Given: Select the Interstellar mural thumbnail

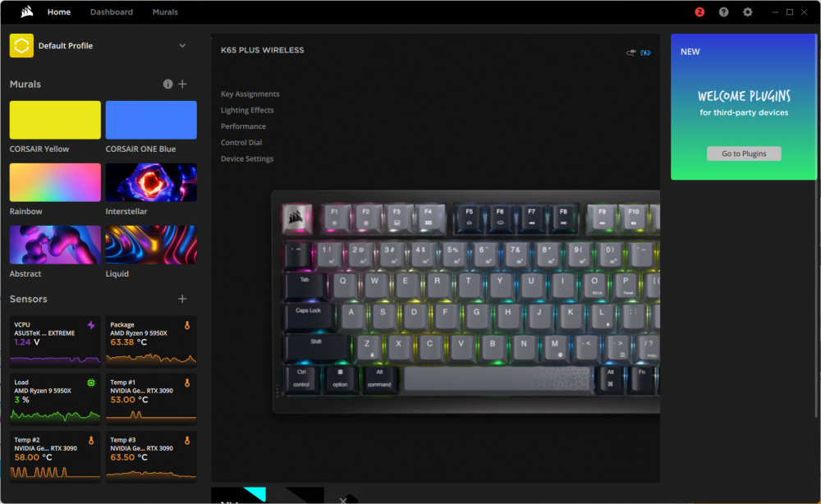Looking at the screenshot, I should (x=151, y=182).
